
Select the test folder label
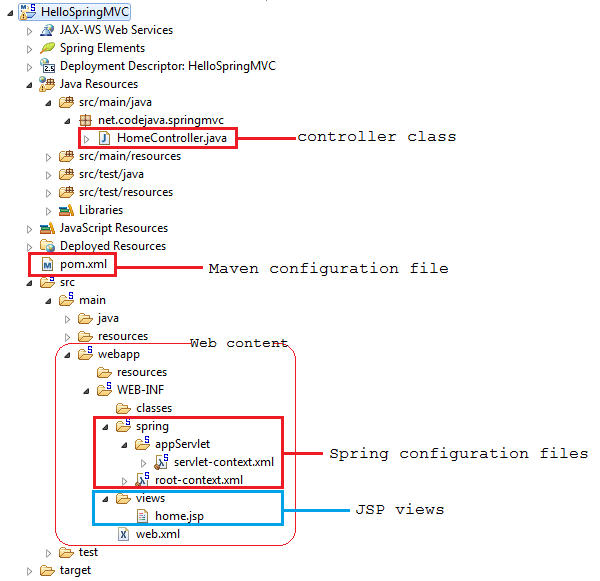pyautogui.click(x=88, y=552)
